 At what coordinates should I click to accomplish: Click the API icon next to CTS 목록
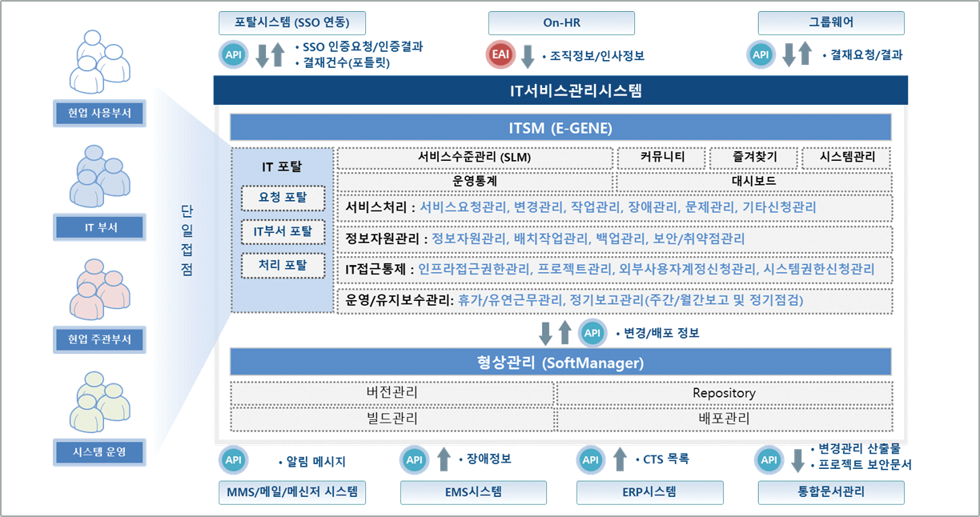[591, 459]
